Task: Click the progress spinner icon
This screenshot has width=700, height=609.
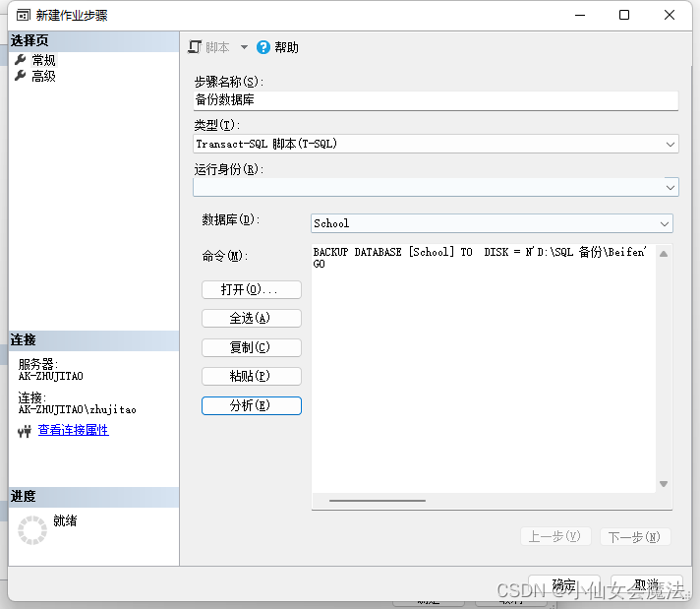Action: (x=32, y=530)
